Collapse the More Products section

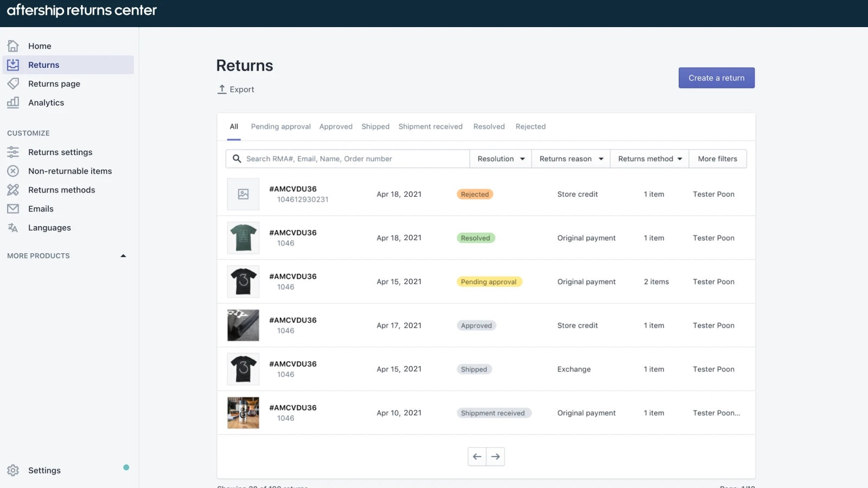click(x=123, y=256)
